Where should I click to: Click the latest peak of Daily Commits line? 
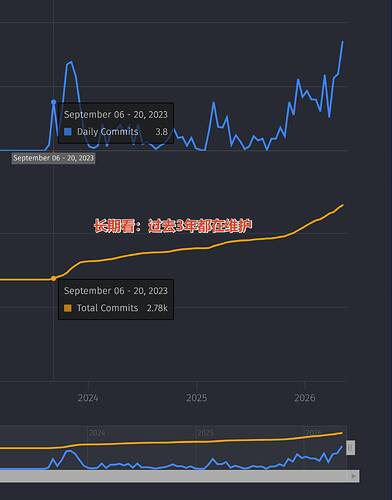click(343, 42)
